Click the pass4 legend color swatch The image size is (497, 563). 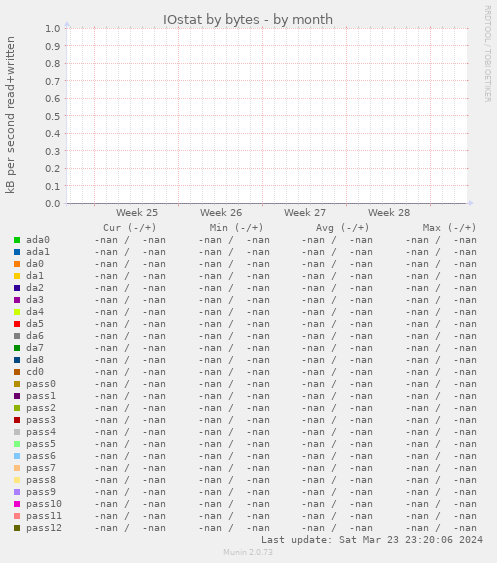[x=17, y=432]
